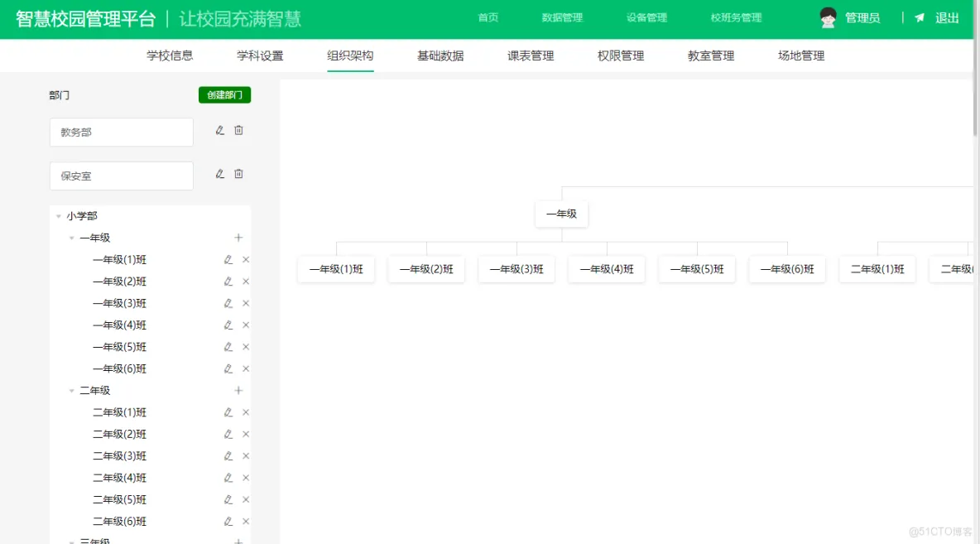Select 一年级(6)班 box in org chart
This screenshot has height=544, width=980.
click(x=787, y=269)
